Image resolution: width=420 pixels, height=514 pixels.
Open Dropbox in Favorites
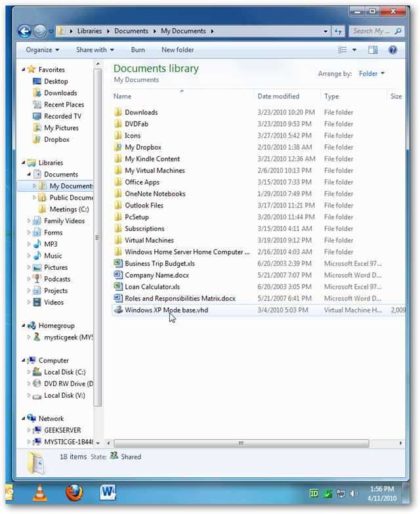point(56,139)
